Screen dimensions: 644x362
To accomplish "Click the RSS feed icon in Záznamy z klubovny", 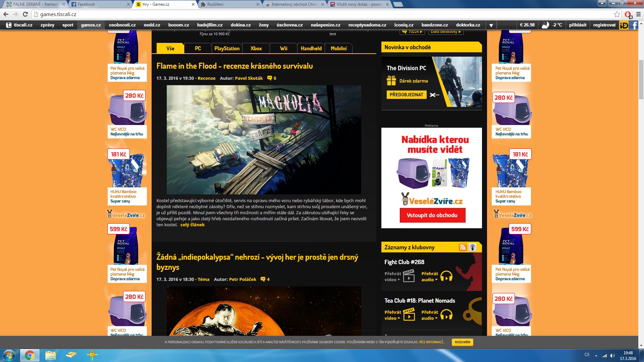I will [463, 247].
